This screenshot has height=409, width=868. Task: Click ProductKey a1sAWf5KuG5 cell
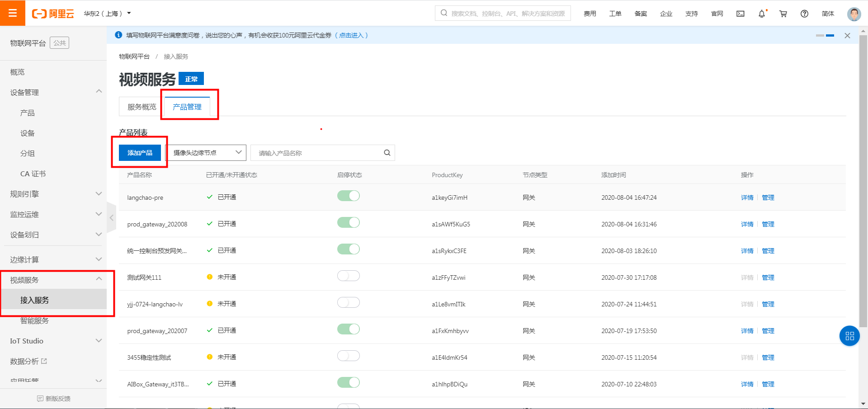[x=451, y=224]
